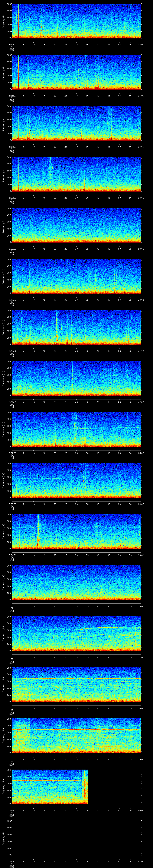
Task: Click the 13:31:00 start time label
Action: tap(12, 402)
